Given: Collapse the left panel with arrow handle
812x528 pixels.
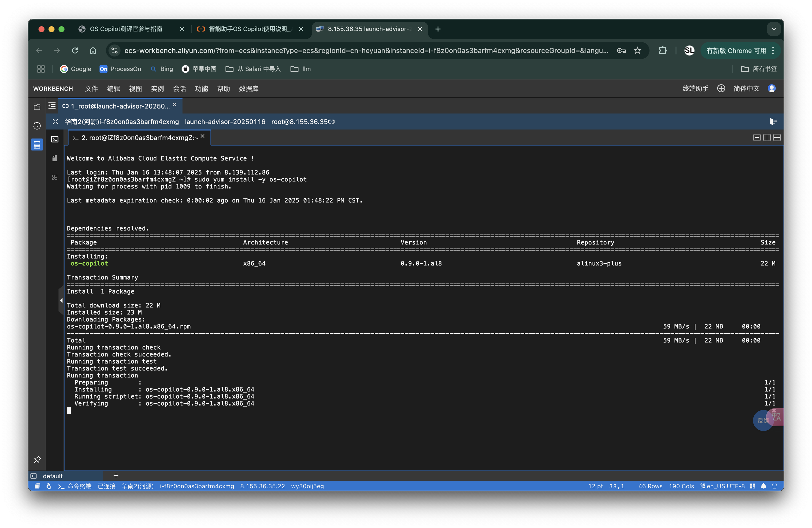Looking at the screenshot, I should (x=61, y=300).
